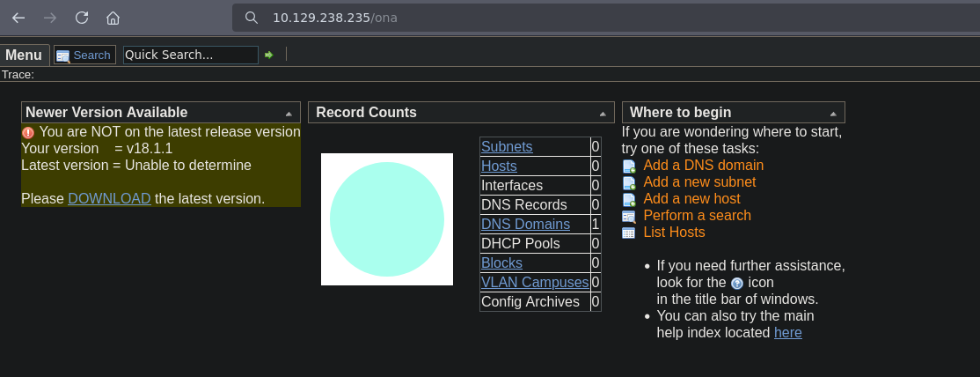Click the Add a new host icon

point(629,199)
